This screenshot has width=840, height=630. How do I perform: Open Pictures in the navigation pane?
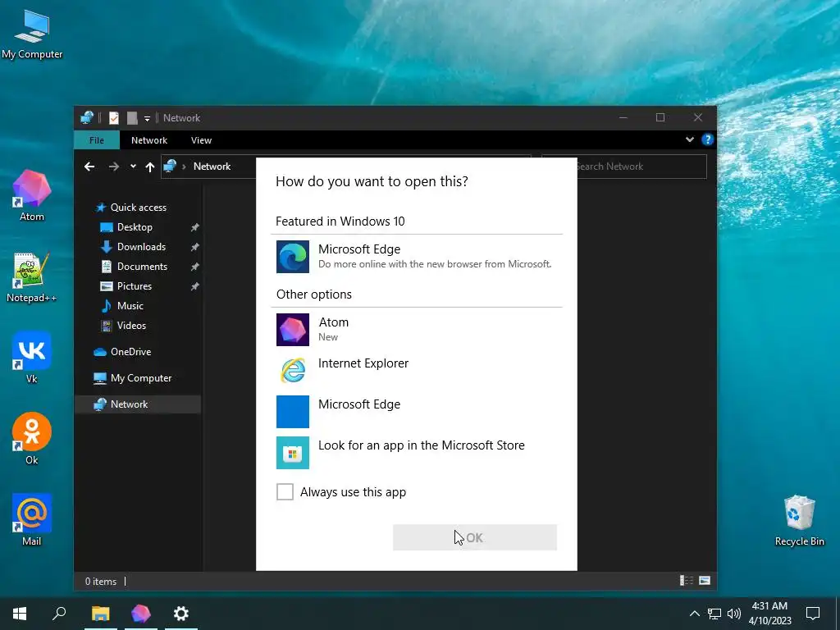(x=126, y=286)
